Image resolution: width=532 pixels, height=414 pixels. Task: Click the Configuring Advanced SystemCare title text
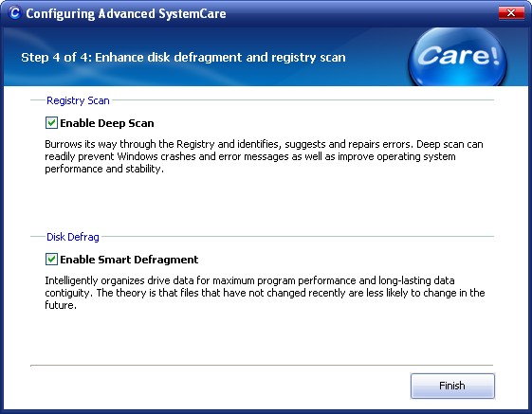pos(126,13)
